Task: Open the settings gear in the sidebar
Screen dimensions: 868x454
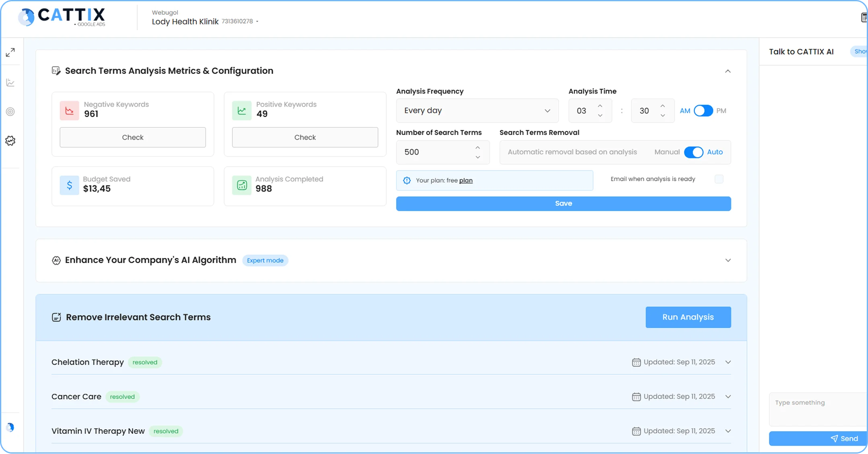Action: 11,140
